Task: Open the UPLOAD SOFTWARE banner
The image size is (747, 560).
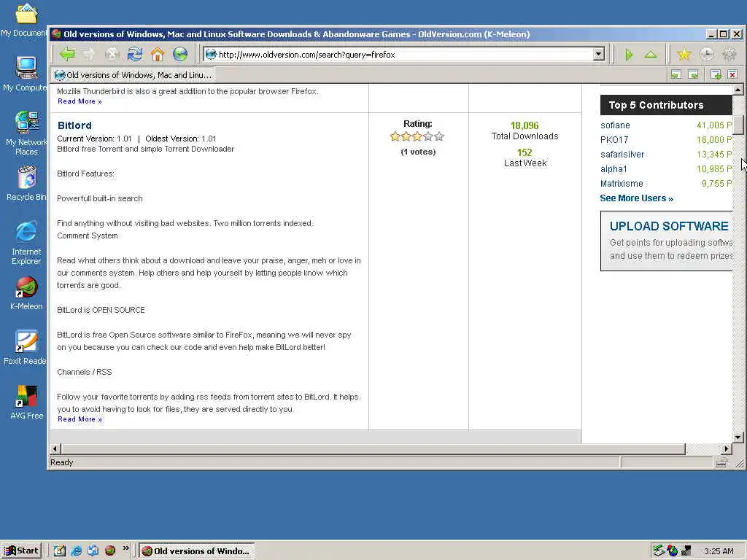Action: [x=666, y=241]
